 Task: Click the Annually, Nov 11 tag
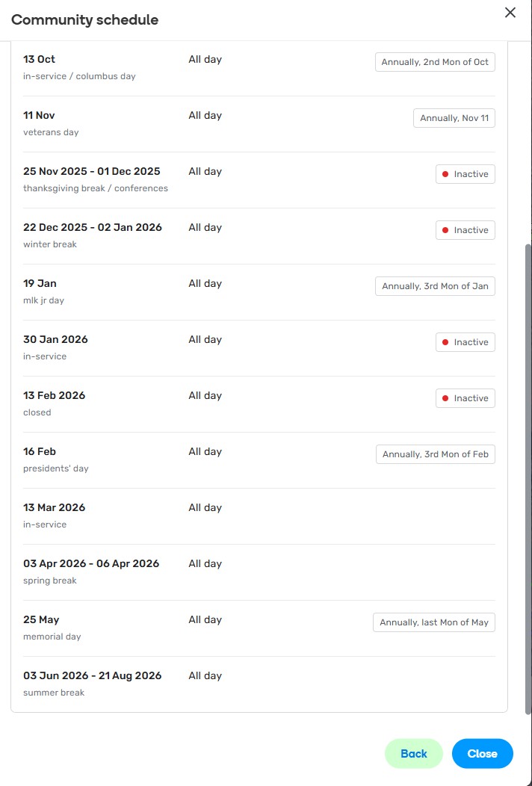(454, 118)
